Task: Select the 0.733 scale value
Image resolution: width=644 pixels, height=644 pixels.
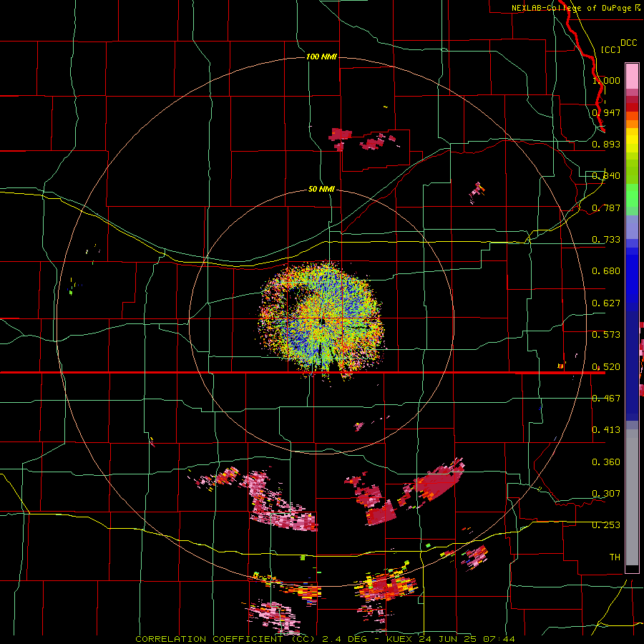Action: (606, 240)
